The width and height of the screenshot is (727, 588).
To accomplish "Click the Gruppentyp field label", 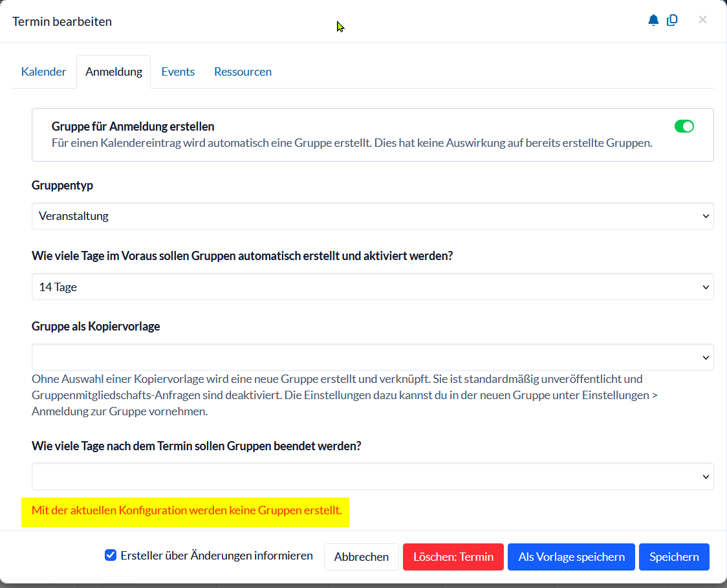I will pyautogui.click(x=62, y=186).
